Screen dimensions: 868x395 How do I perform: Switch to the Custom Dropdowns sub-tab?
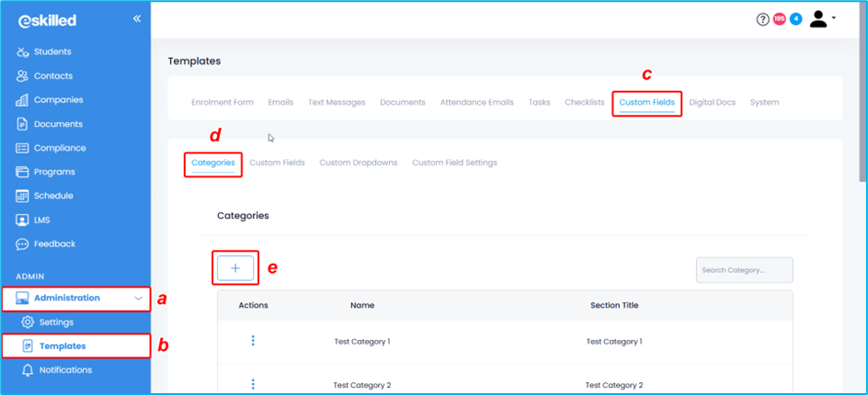click(358, 163)
